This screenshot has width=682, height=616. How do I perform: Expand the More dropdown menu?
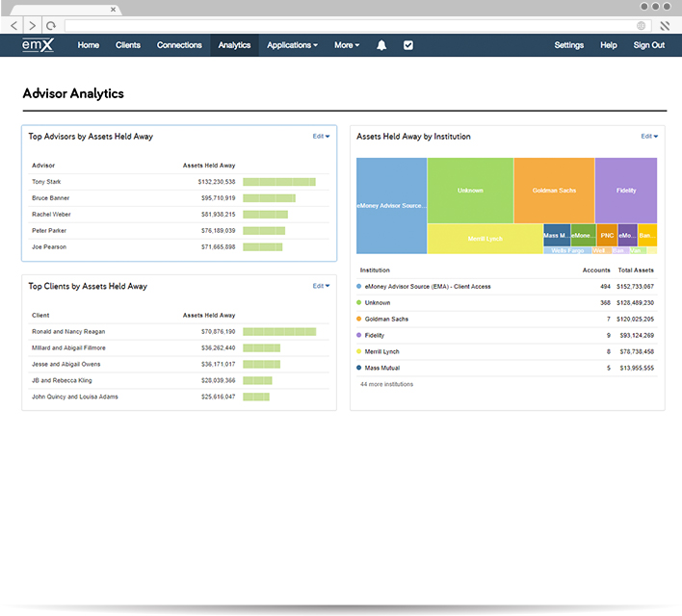(347, 45)
